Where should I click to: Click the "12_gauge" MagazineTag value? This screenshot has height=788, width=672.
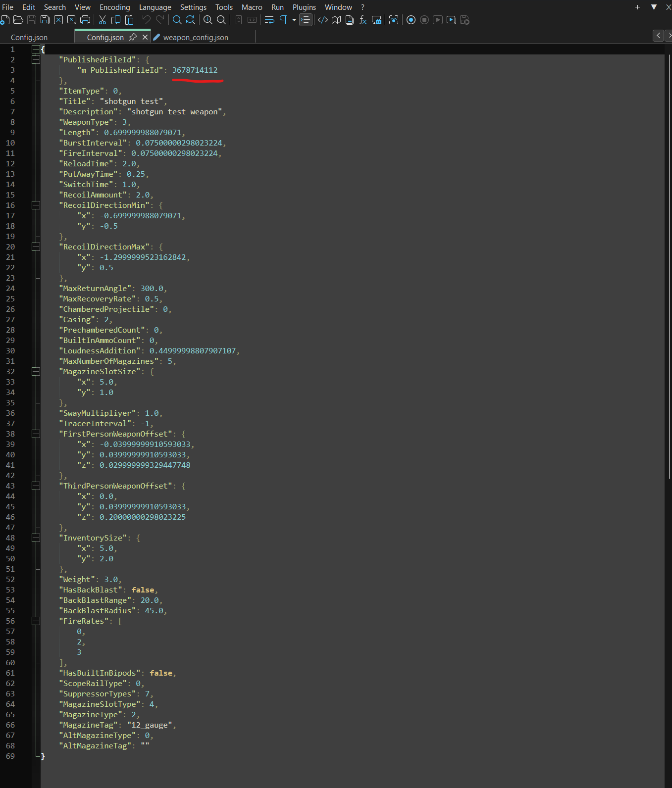click(149, 725)
